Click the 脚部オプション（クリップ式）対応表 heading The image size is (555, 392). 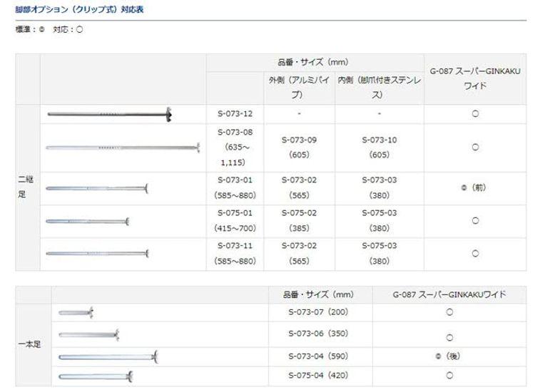click(x=79, y=11)
